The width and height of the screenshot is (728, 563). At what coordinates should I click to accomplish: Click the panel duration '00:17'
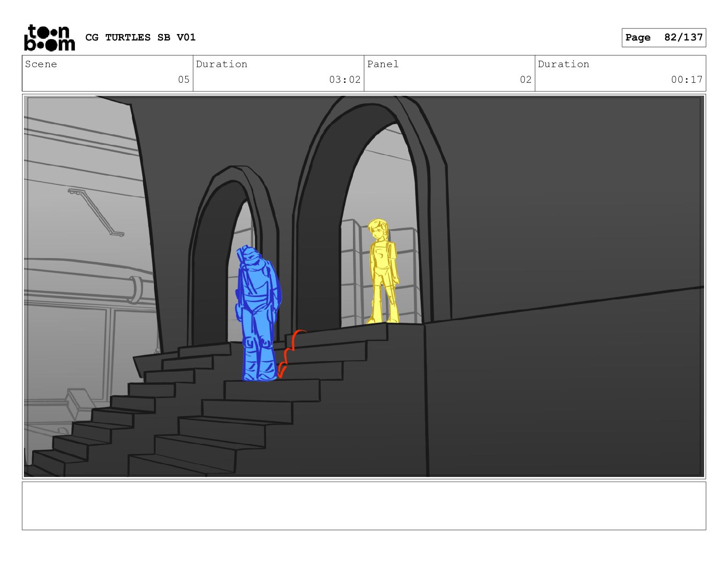(x=687, y=80)
